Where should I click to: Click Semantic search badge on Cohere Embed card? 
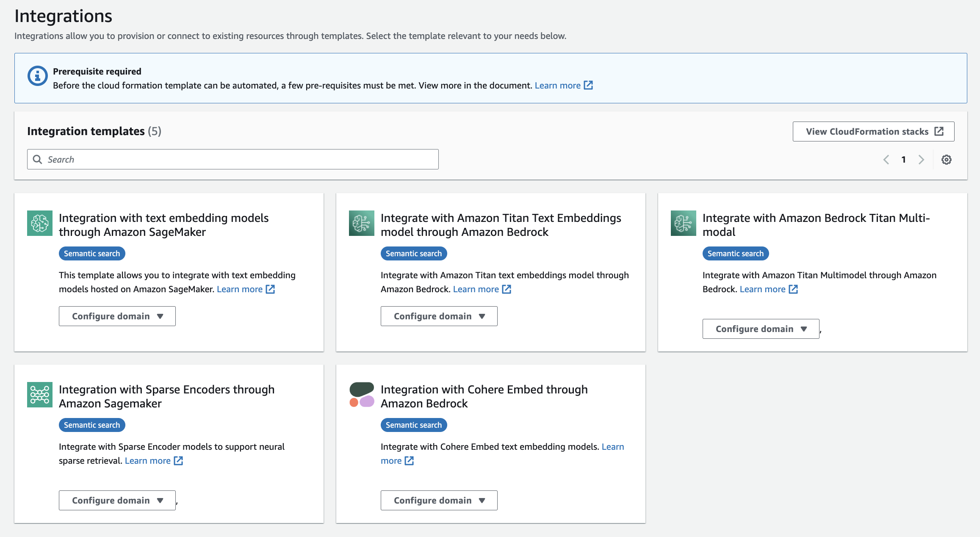[x=414, y=425]
